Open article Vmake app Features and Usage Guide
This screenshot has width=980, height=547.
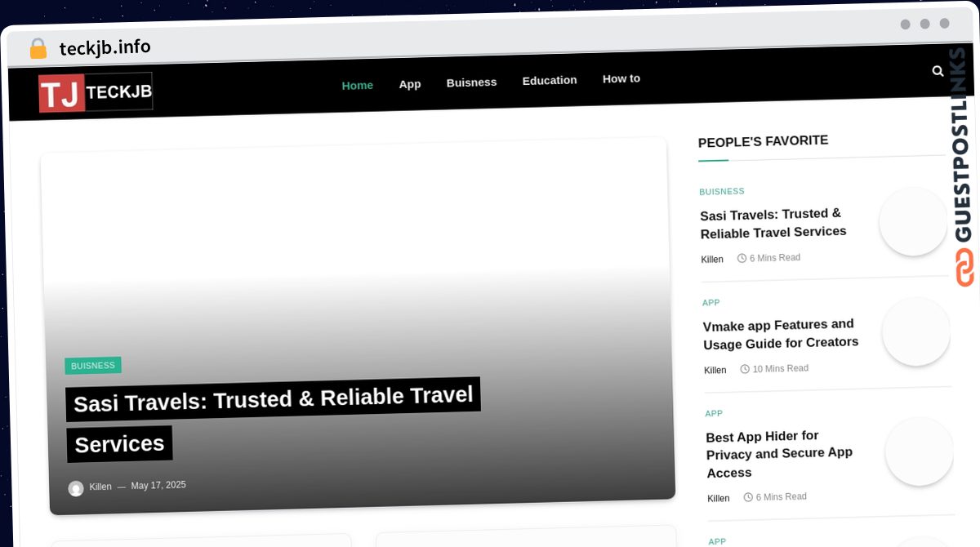coord(781,334)
